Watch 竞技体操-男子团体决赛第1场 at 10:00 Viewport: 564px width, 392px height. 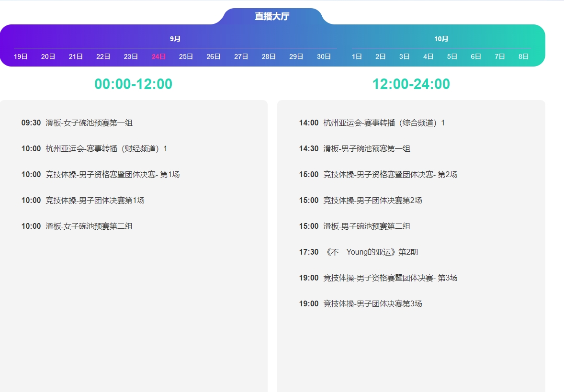point(95,201)
